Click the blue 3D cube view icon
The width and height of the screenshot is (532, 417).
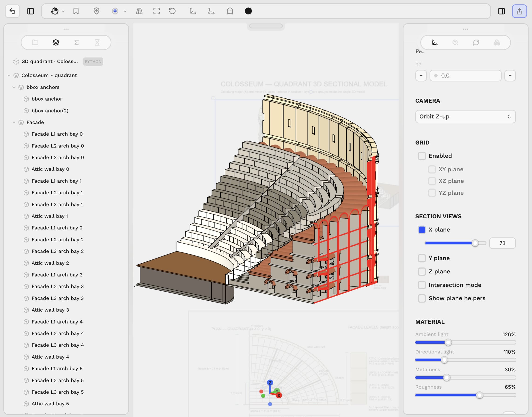pos(115,11)
